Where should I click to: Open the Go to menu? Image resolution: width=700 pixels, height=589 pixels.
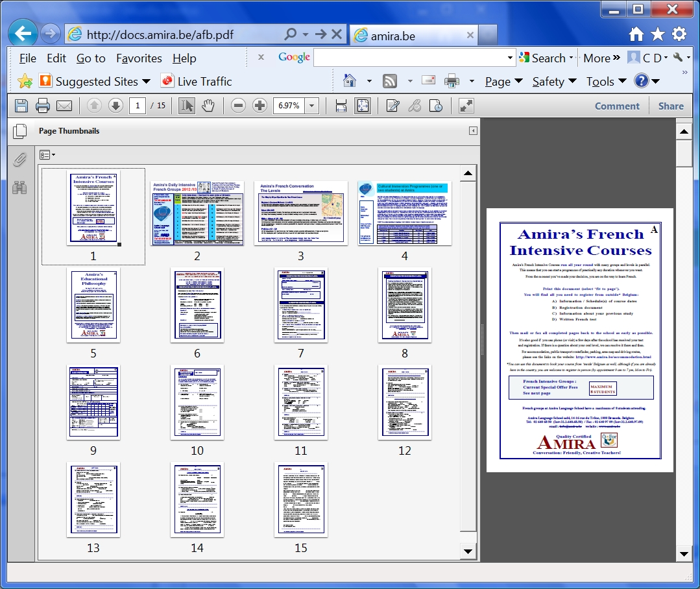click(91, 58)
